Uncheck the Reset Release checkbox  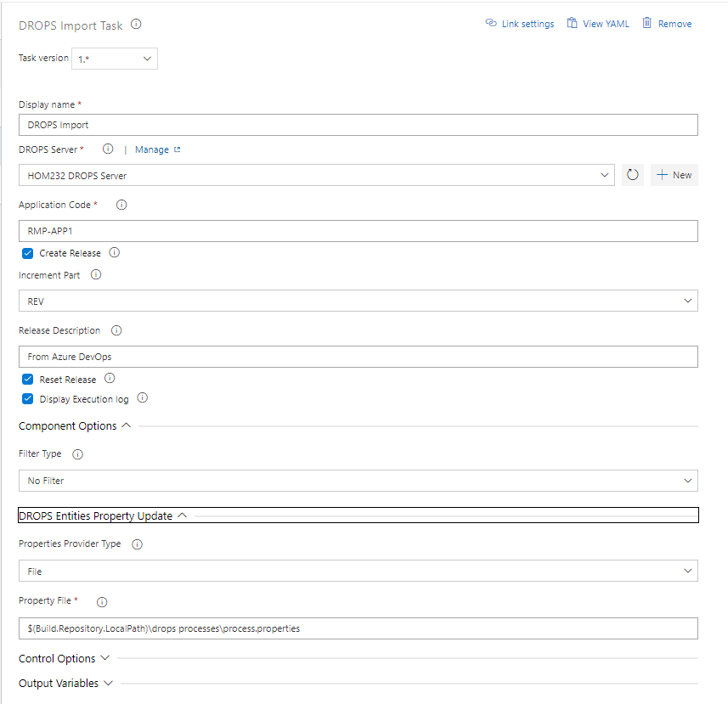[28, 380]
